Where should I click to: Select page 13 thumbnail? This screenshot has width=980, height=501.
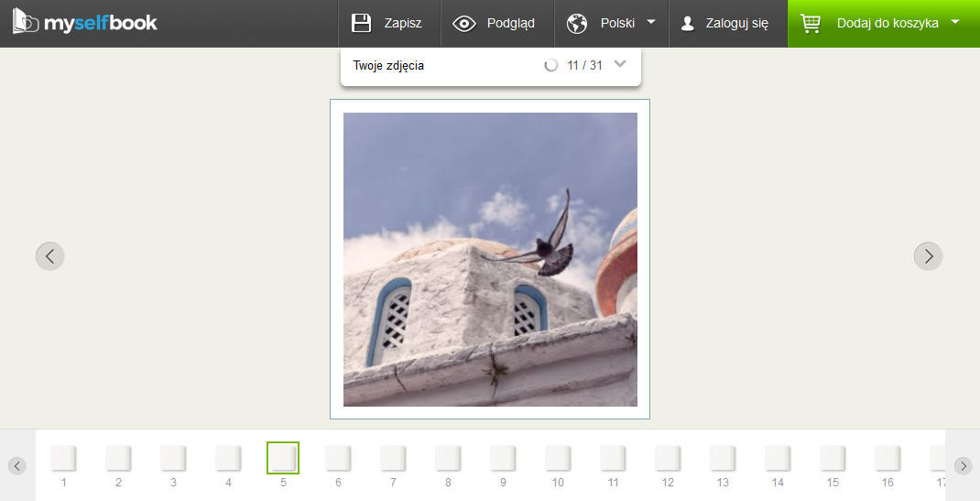723,458
